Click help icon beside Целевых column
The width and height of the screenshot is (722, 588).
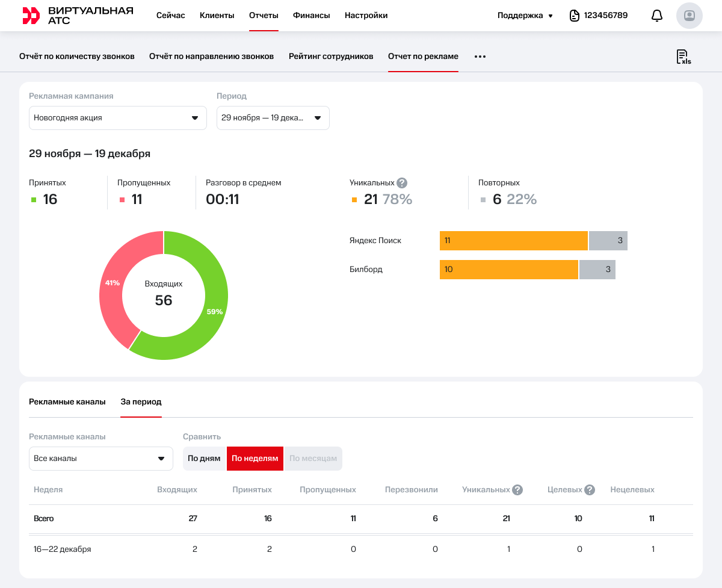590,490
